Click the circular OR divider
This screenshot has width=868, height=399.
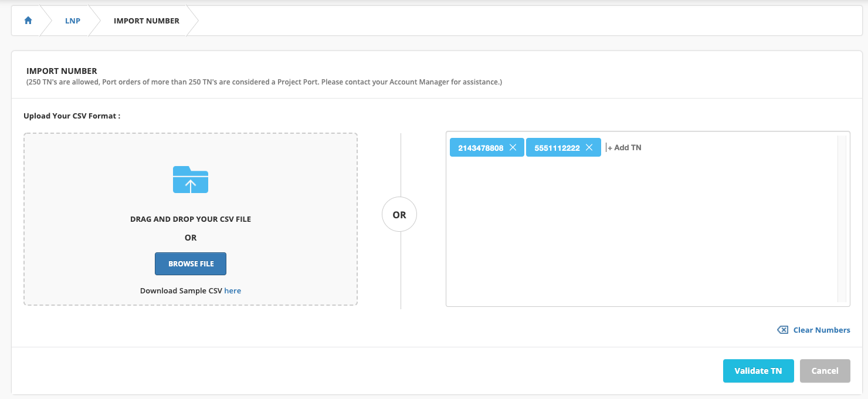coord(399,215)
